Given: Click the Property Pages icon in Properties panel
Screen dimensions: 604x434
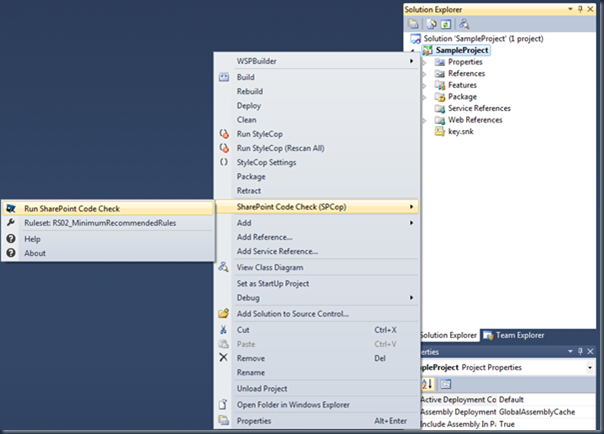Looking at the screenshot, I should (x=446, y=384).
